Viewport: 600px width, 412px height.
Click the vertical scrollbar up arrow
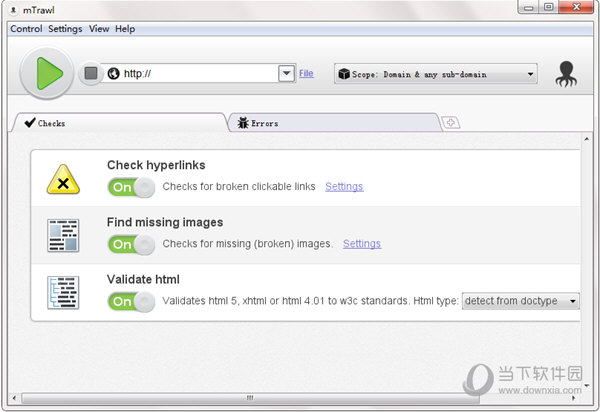coord(587,139)
